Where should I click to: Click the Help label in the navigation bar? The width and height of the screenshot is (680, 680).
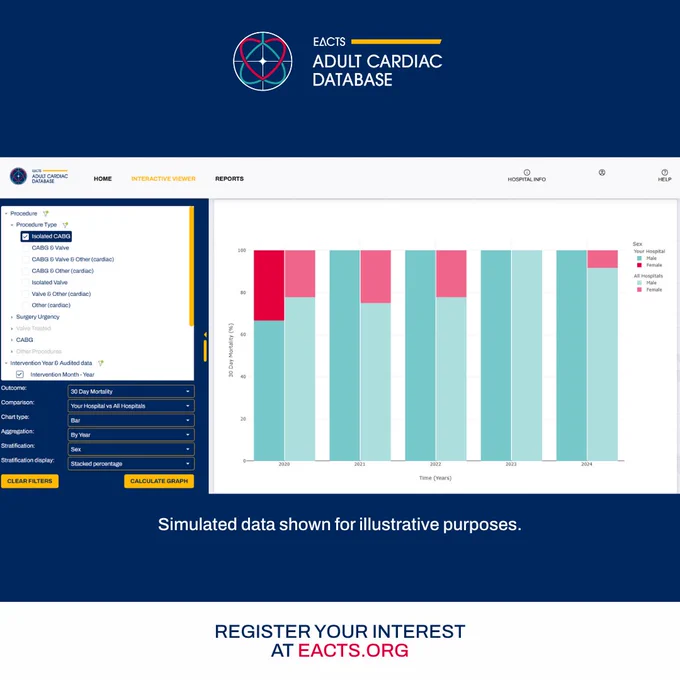[664, 180]
